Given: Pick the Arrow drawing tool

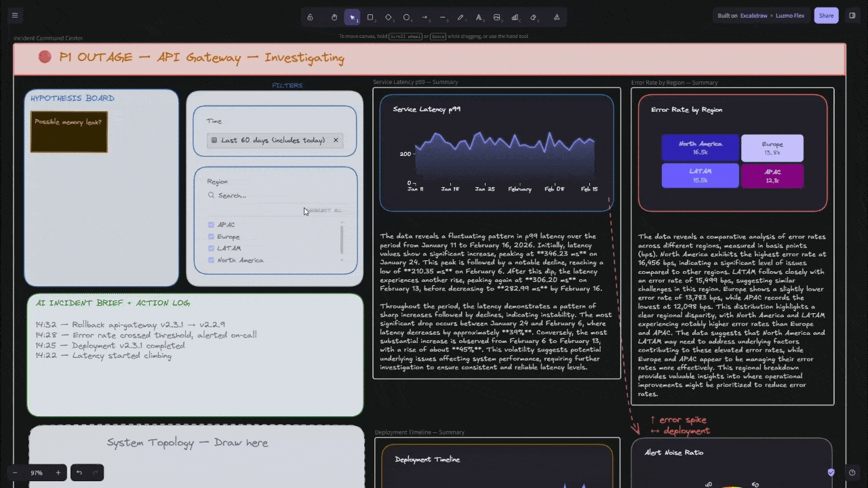Looking at the screenshot, I should point(425,17).
